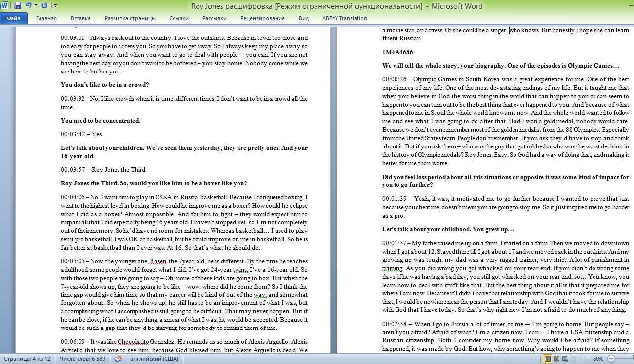Click the spelling check status icon
Viewport: 634px width, 364px height.
pyautogui.click(x=118, y=359)
